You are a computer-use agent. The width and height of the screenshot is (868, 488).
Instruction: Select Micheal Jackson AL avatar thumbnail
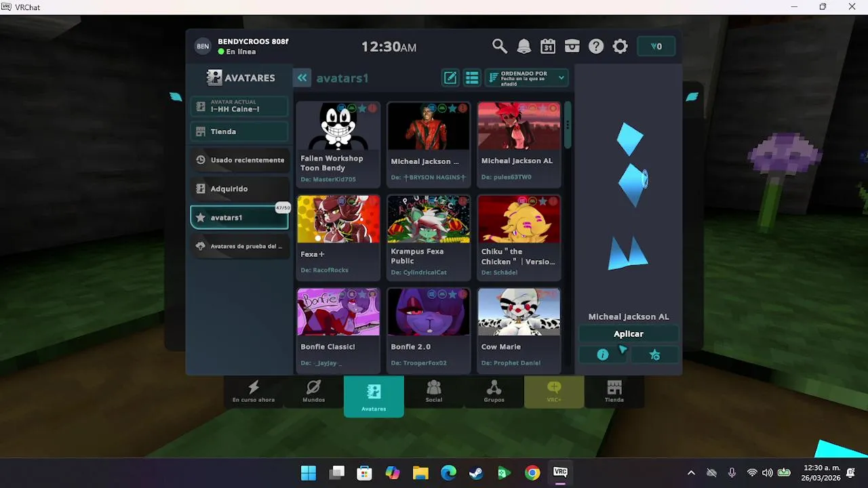click(519, 126)
